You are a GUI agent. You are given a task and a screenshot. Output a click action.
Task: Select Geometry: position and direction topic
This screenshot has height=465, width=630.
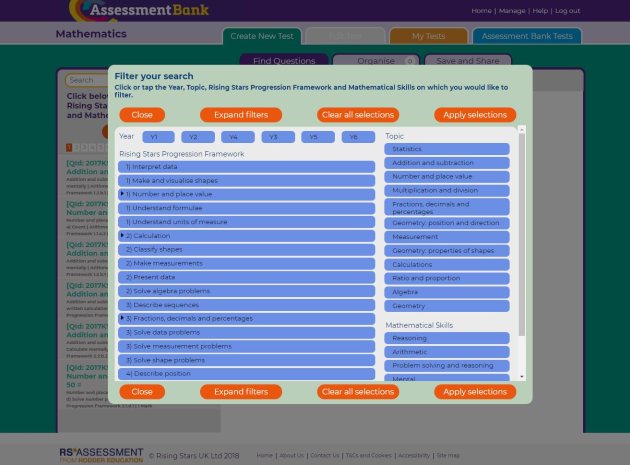[x=447, y=223]
